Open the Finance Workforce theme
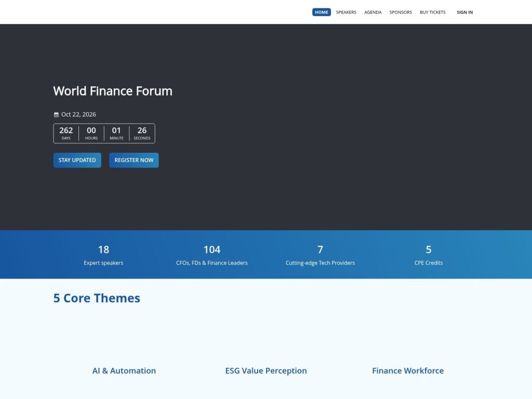Image resolution: width=532 pixels, height=399 pixels. pos(407,370)
